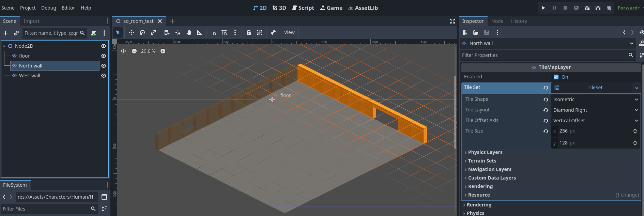The width and height of the screenshot is (644, 216).
Task: Hide the floor layer visibility
Action: pos(104,56)
